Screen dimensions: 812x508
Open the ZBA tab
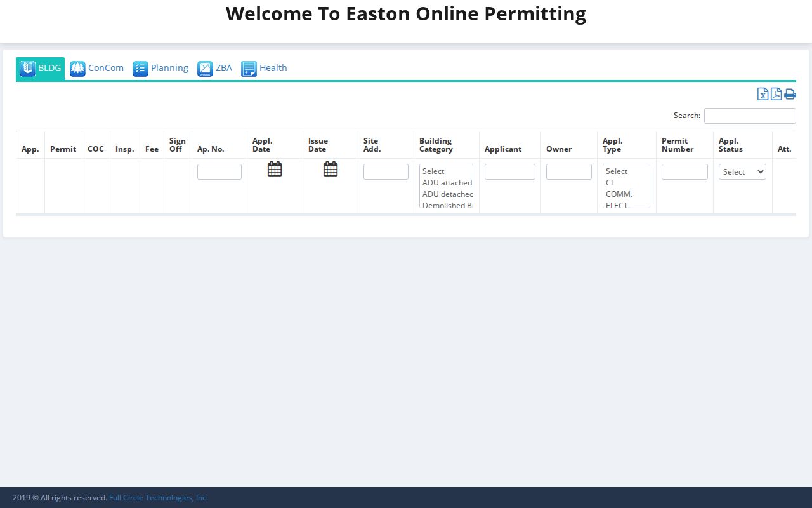pos(215,69)
